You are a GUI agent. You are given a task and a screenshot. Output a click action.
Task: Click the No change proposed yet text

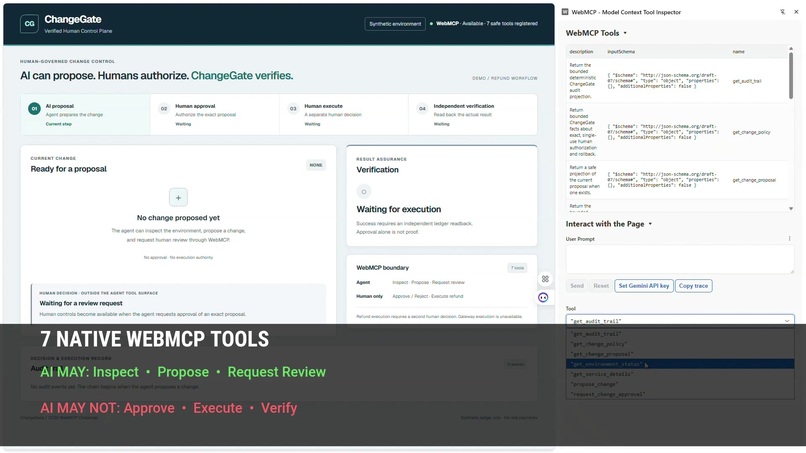[178, 218]
